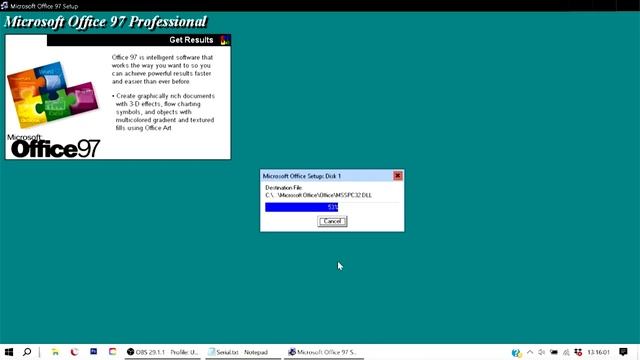Launch the red swirl app on taskbar

pyautogui.click(x=74, y=352)
